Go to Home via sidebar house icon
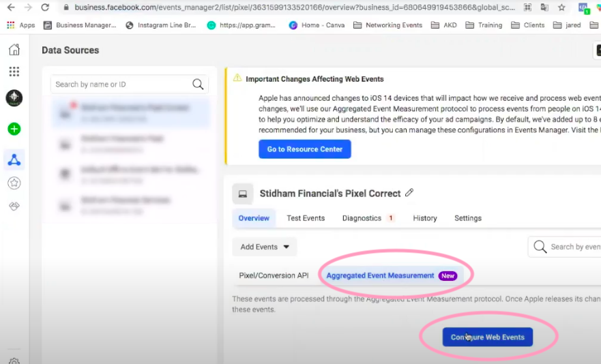 click(x=14, y=50)
